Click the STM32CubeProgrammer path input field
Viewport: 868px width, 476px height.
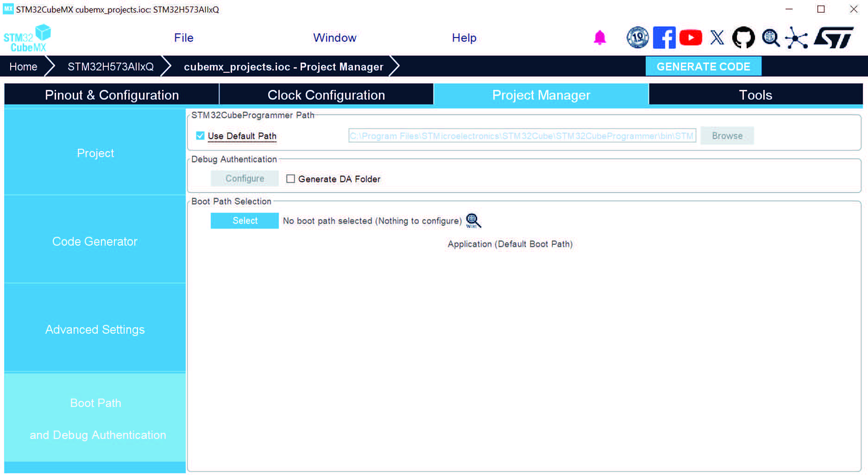pos(522,136)
